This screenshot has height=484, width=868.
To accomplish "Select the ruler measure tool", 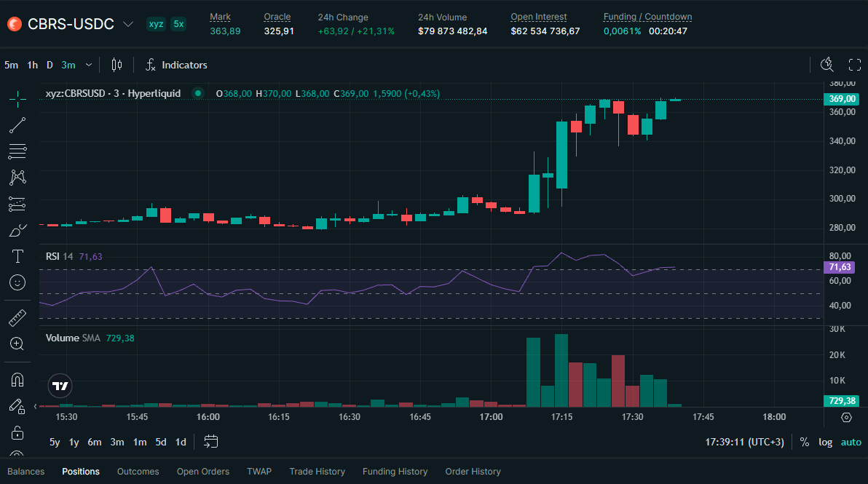I will pyautogui.click(x=17, y=317).
